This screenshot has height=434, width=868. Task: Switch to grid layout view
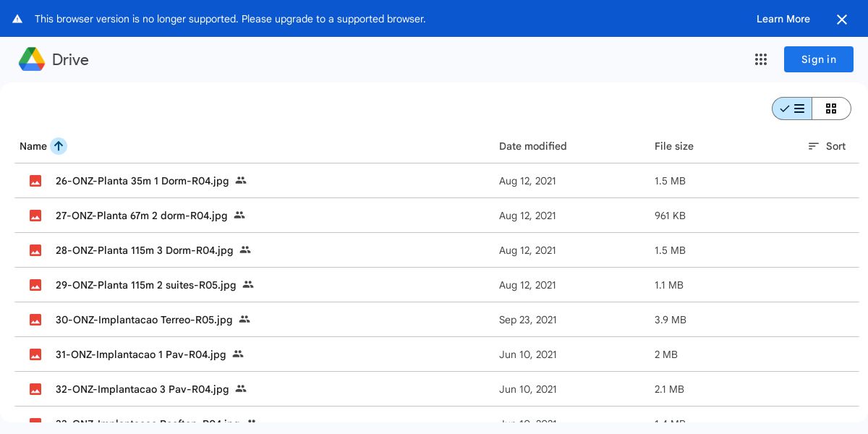click(831, 109)
